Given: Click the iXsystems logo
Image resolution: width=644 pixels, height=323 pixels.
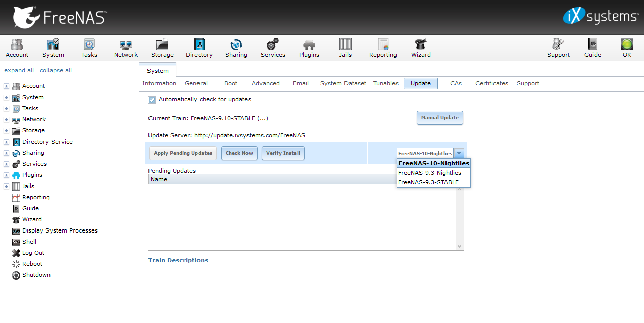Looking at the screenshot, I should [x=601, y=16].
